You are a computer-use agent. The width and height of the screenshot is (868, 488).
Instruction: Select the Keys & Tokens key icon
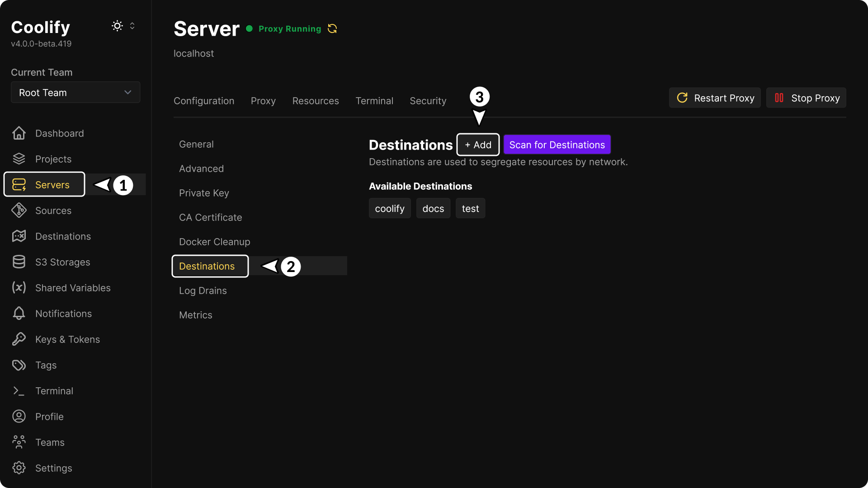[19, 339]
